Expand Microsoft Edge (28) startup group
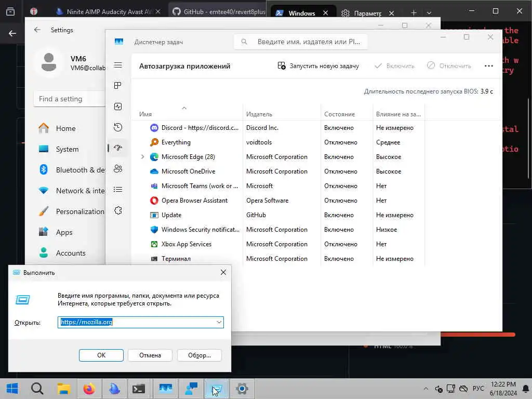The height and width of the screenshot is (399, 532). tap(142, 157)
